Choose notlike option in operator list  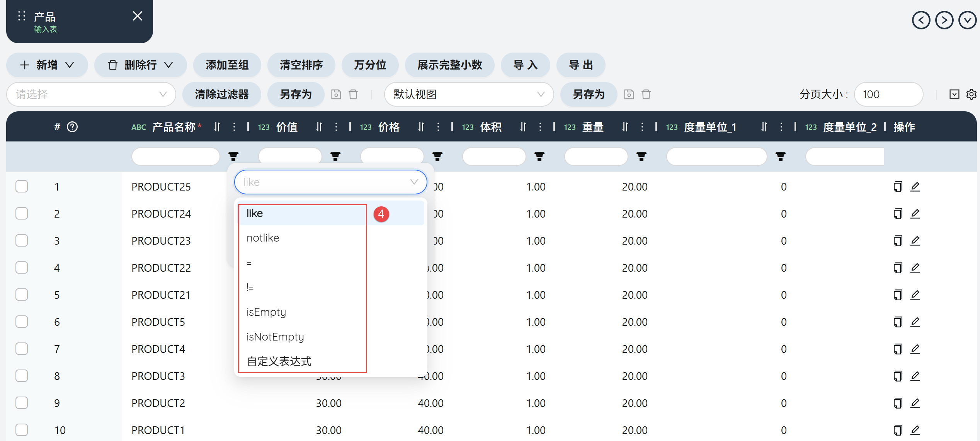point(263,238)
